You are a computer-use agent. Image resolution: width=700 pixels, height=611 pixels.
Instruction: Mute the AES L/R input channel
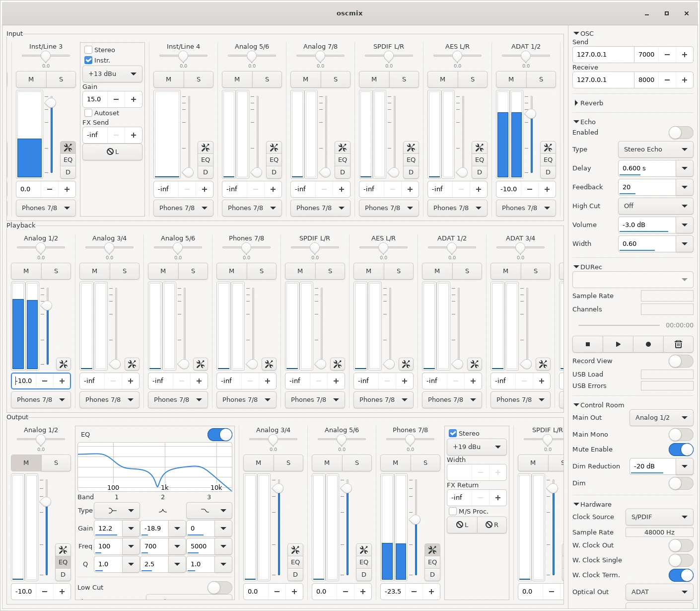click(442, 79)
